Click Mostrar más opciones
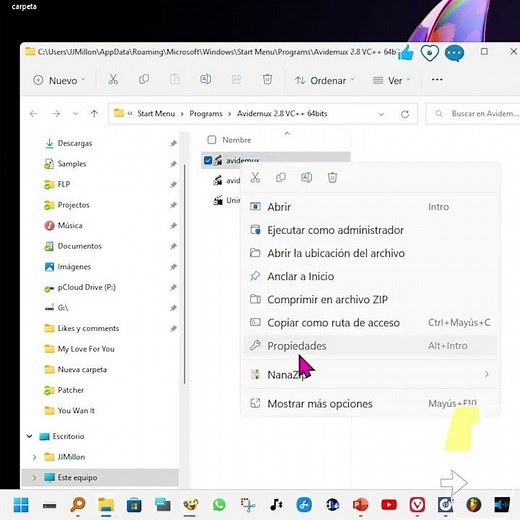The height and width of the screenshot is (520, 520). 371,404
